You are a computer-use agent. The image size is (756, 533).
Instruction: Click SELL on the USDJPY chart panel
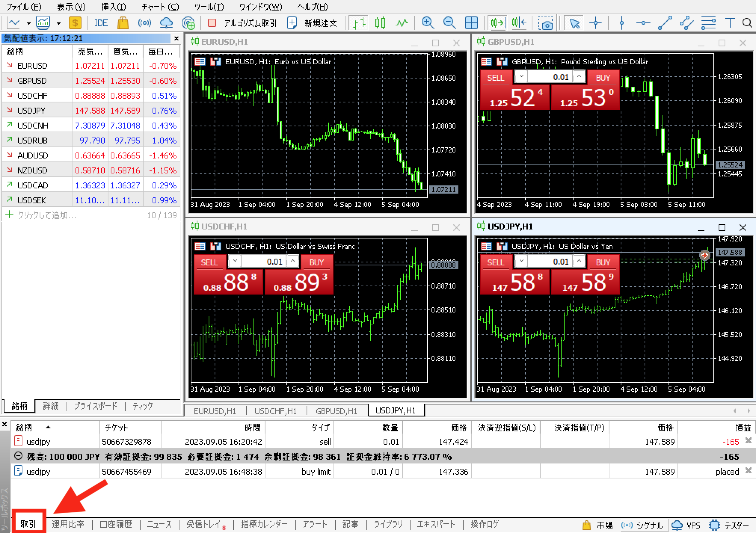pyautogui.click(x=496, y=262)
